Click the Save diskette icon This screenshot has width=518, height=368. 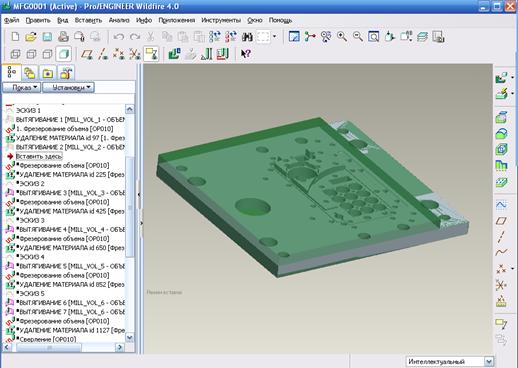[47, 37]
